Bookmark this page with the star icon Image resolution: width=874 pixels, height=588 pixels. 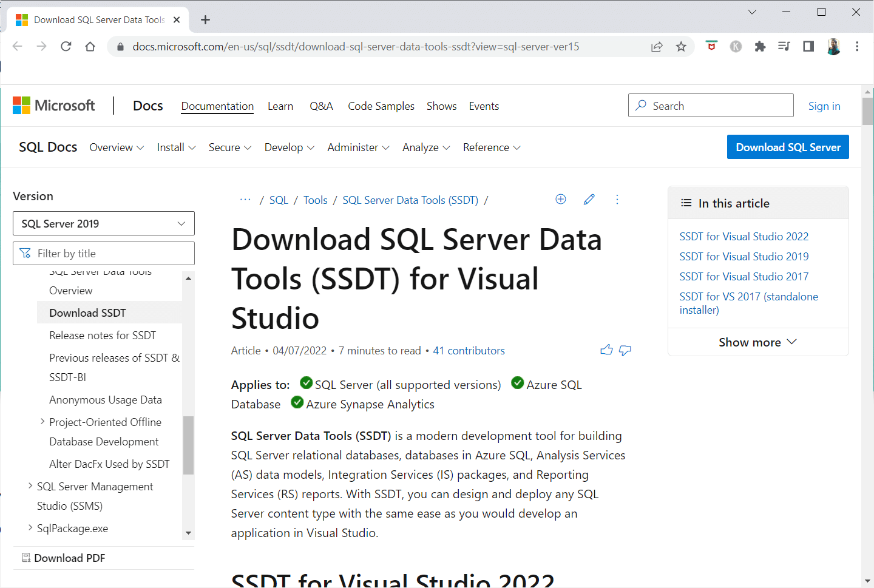point(681,47)
